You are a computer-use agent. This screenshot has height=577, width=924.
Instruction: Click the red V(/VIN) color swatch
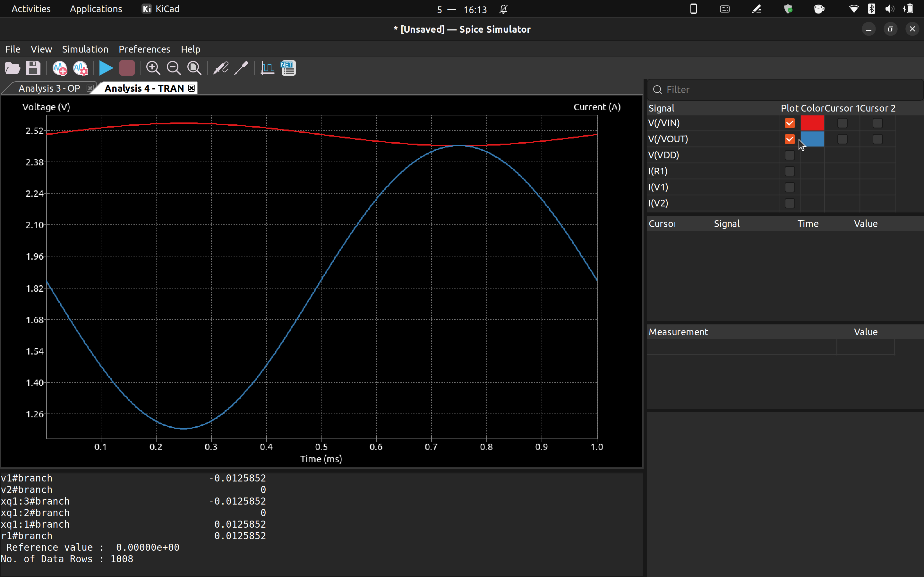pyautogui.click(x=812, y=123)
